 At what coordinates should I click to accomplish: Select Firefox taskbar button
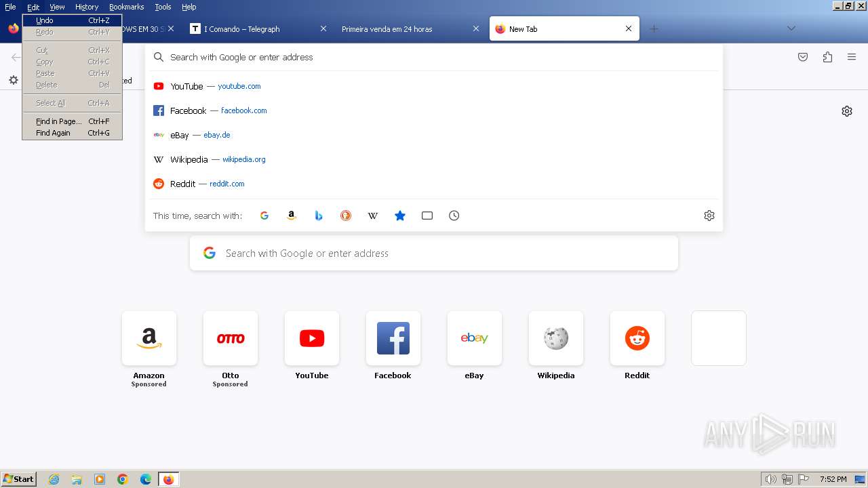(168, 479)
